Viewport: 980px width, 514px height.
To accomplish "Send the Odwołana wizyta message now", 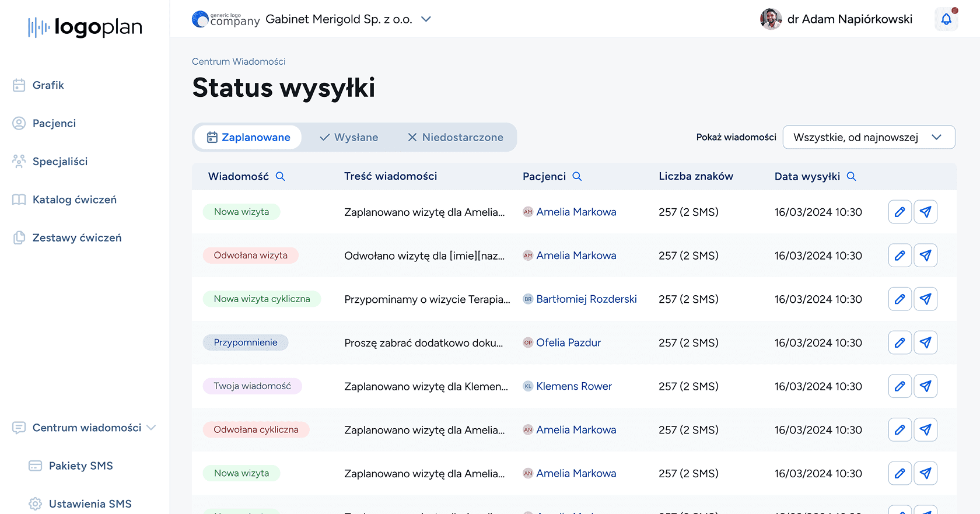I will pos(926,256).
